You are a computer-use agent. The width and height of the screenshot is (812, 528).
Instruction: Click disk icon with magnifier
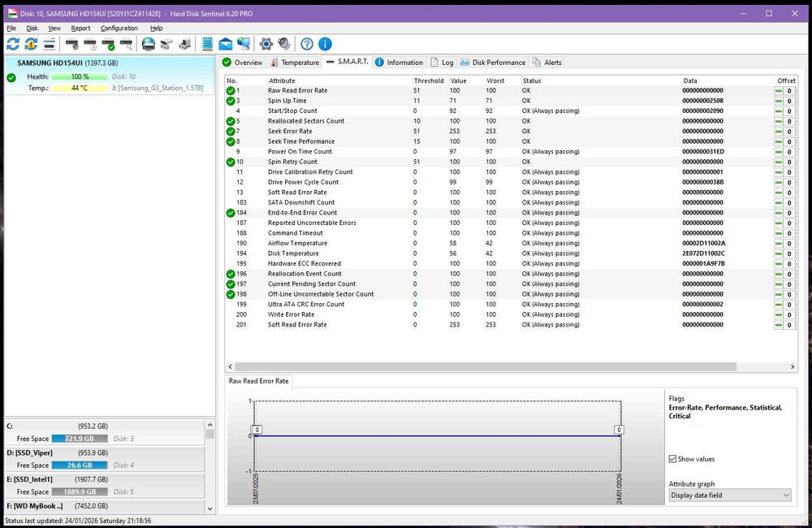[x=126, y=44]
